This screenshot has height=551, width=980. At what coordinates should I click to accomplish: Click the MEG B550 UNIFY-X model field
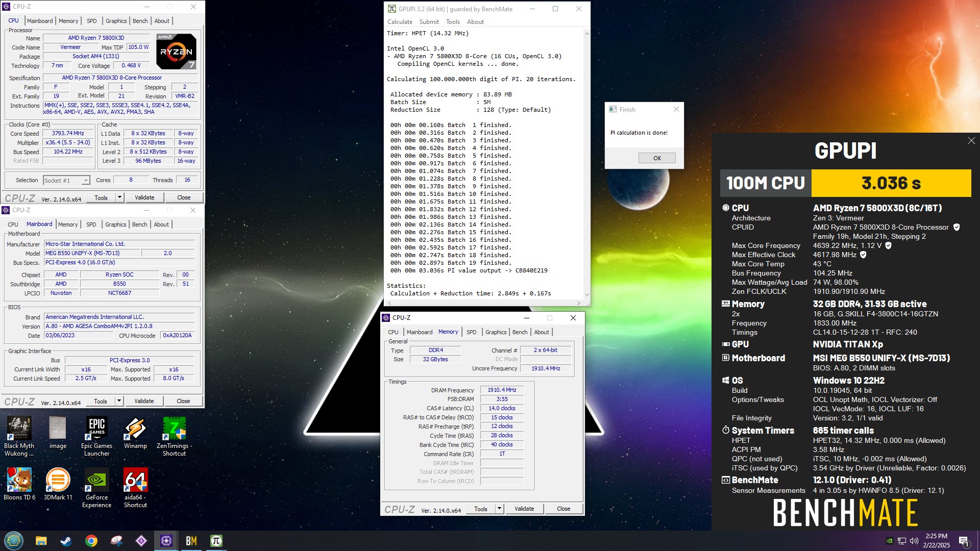click(x=92, y=254)
